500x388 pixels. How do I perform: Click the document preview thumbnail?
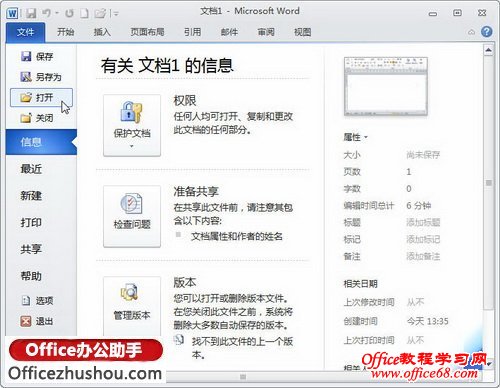click(x=386, y=87)
